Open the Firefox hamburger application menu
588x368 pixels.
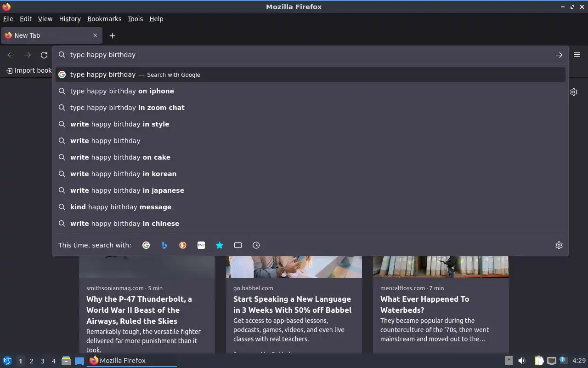[x=577, y=55]
